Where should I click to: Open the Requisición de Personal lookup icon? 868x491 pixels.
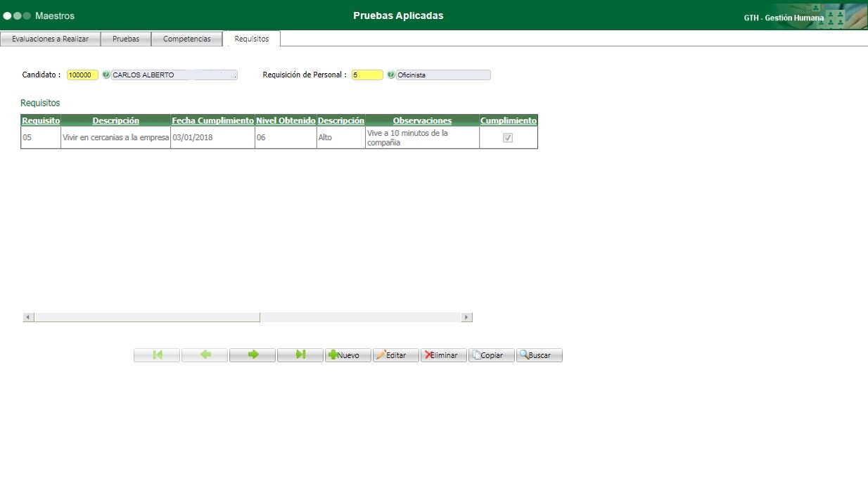click(x=391, y=75)
